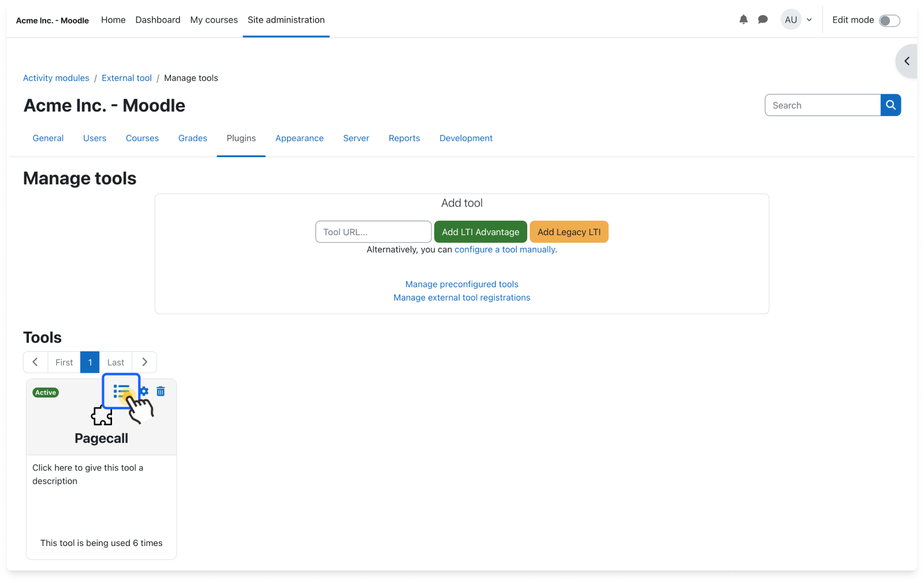Screen dimensions: 924x583
Task: Switch to the Users tab
Action: tap(95, 138)
